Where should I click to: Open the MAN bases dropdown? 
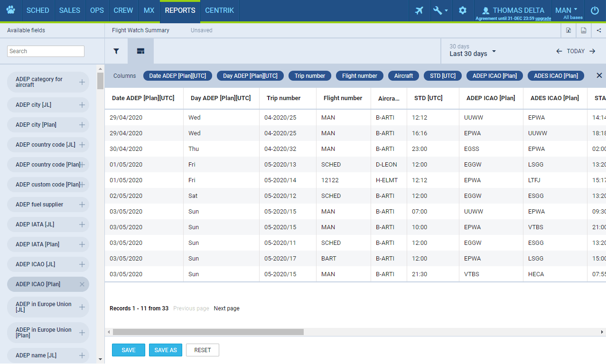[x=568, y=10]
